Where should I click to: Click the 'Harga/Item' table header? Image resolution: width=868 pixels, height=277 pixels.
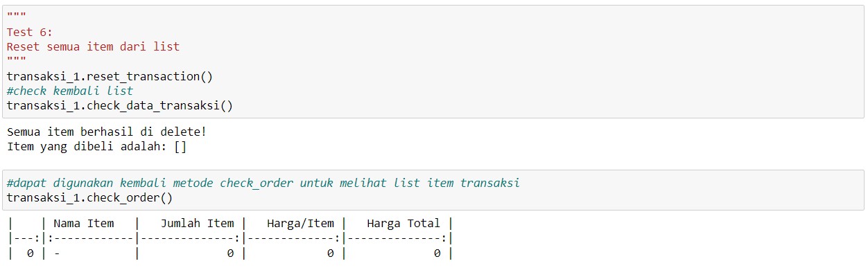300,223
